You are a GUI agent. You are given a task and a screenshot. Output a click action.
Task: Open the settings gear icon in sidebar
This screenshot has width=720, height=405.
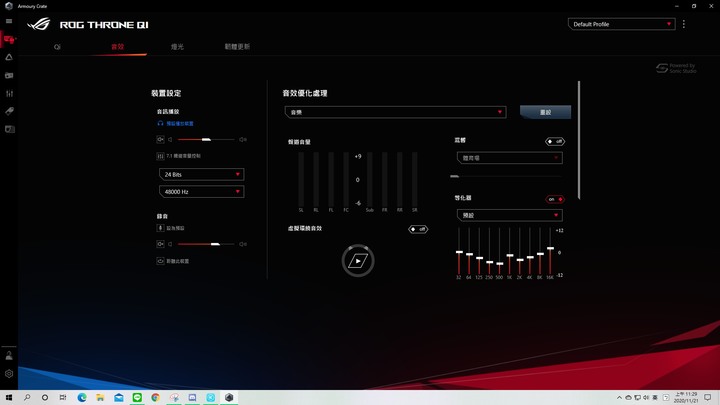pos(9,374)
